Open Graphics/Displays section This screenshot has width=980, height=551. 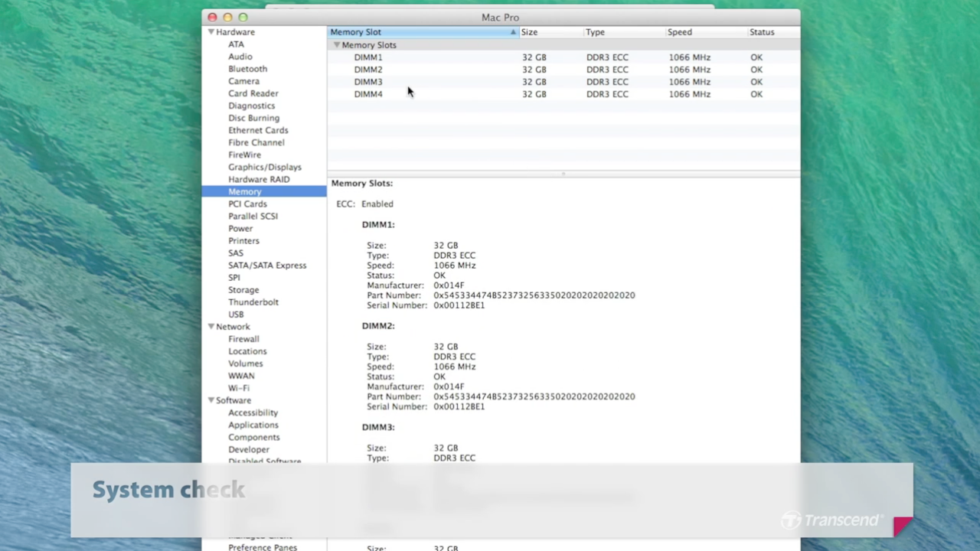coord(264,167)
